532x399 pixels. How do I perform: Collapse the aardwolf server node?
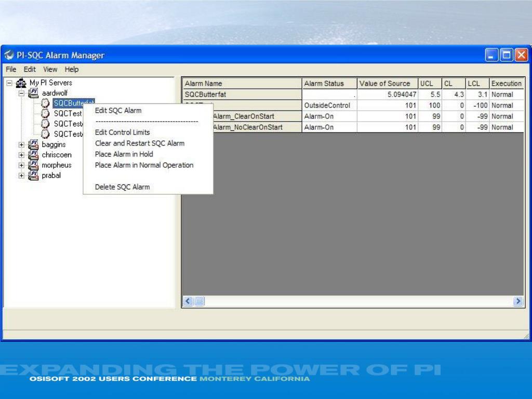click(21, 93)
